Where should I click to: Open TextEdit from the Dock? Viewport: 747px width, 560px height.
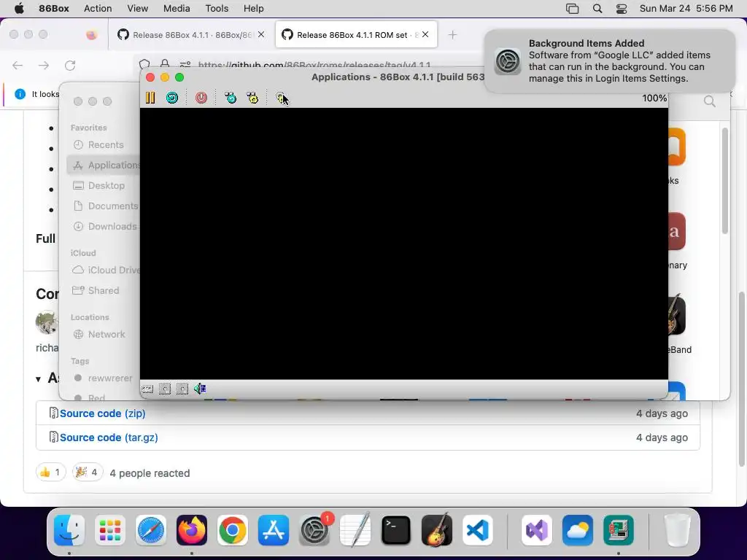pyautogui.click(x=355, y=530)
